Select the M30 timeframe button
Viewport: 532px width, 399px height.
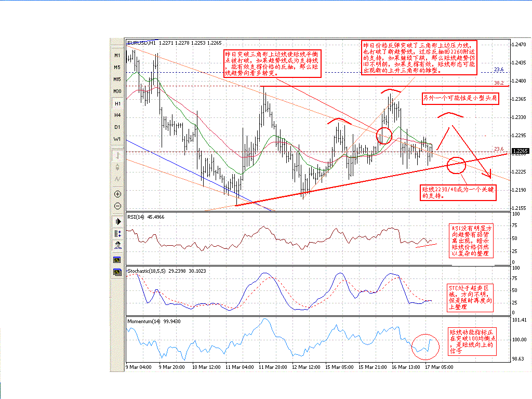(x=117, y=91)
